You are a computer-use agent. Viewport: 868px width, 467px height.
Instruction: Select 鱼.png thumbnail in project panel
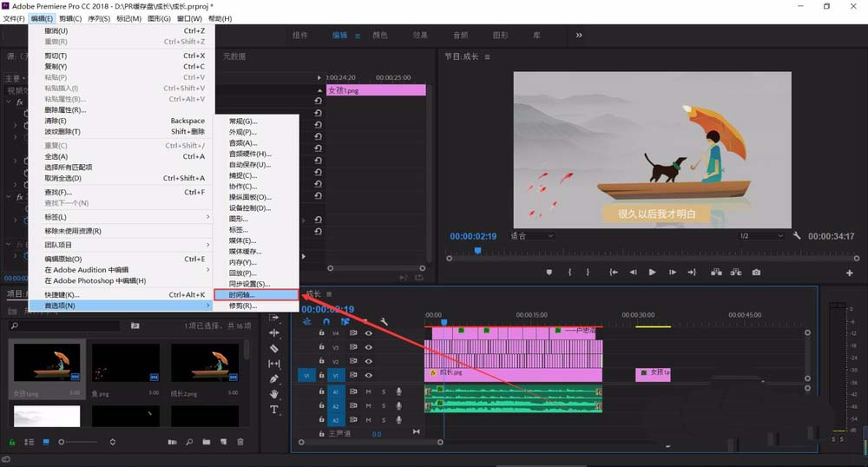(x=126, y=363)
